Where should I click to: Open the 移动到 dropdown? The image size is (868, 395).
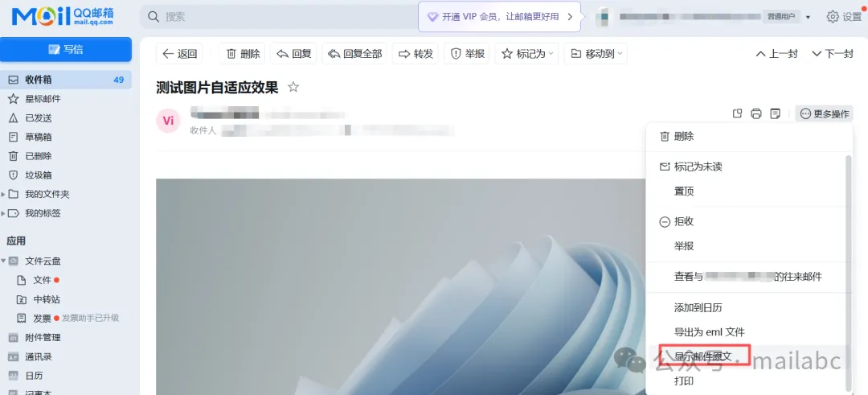click(x=596, y=54)
